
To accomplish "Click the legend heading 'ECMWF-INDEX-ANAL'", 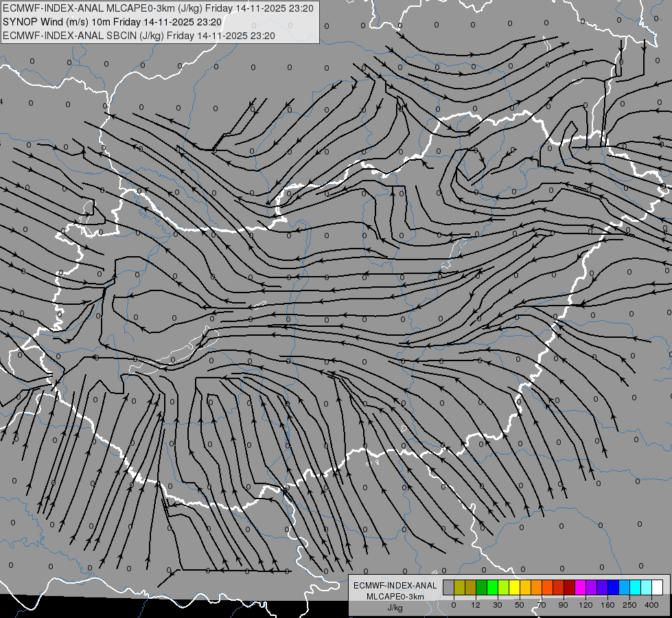I will pyautogui.click(x=395, y=586).
